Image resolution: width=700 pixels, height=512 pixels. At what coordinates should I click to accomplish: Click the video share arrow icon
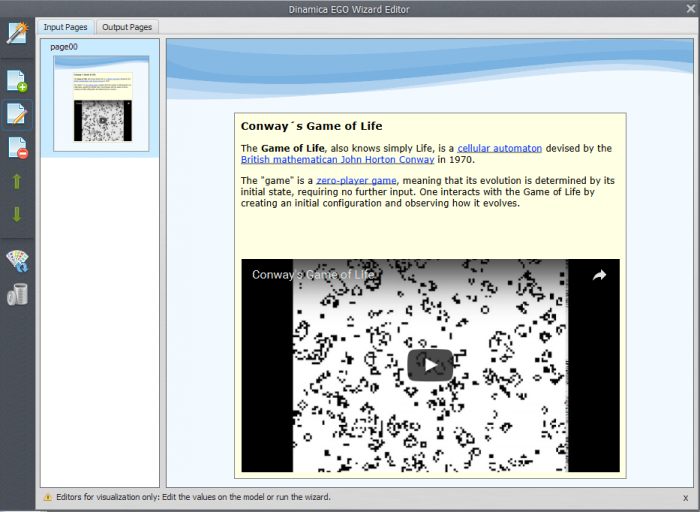click(x=599, y=275)
